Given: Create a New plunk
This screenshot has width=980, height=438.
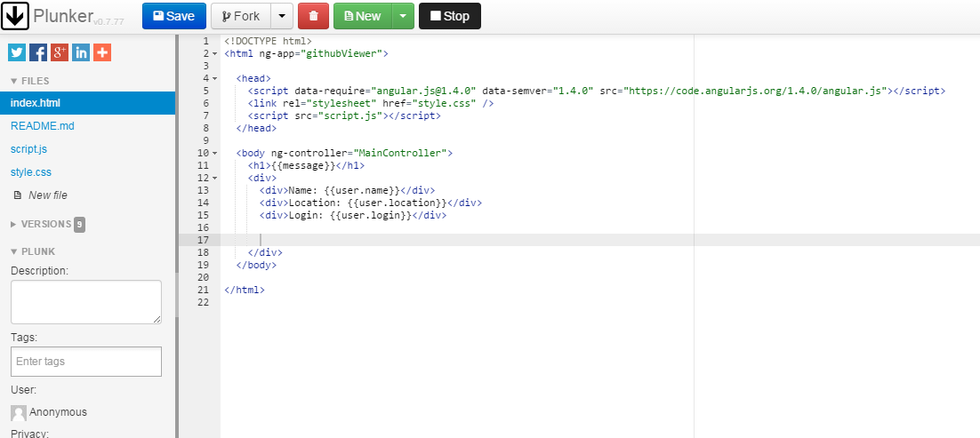Looking at the screenshot, I should [363, 16].
